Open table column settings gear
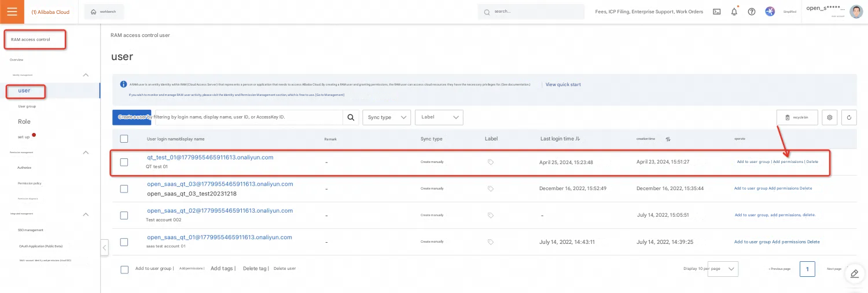The image size is (868, 293). [830, 117]
